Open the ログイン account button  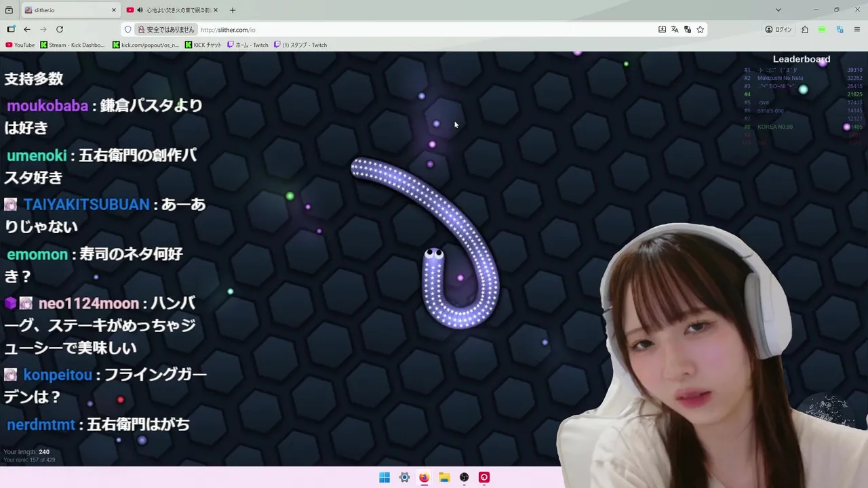pos(778,29)
